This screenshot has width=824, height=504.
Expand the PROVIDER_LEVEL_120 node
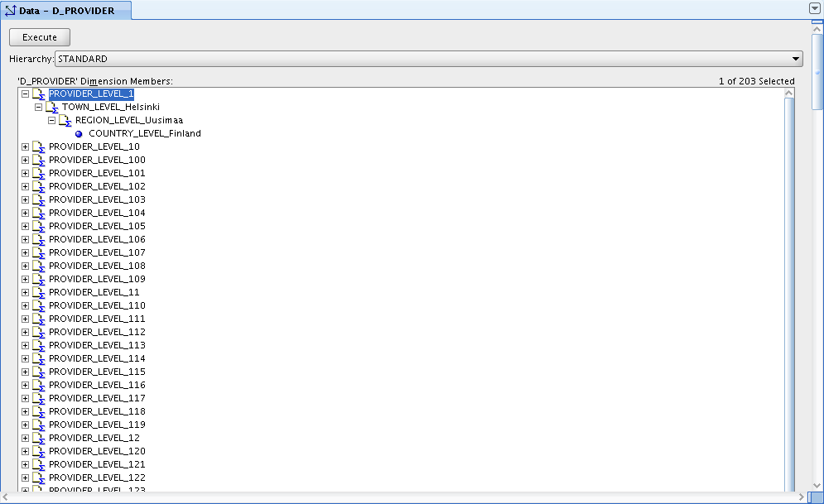coord(25,452)
